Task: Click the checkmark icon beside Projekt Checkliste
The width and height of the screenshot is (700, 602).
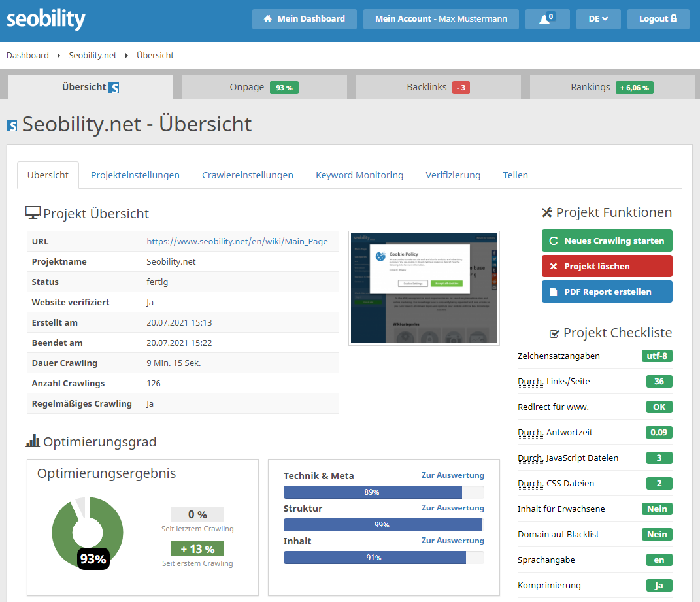Action: pyautogui.click(x=554, y=333)
